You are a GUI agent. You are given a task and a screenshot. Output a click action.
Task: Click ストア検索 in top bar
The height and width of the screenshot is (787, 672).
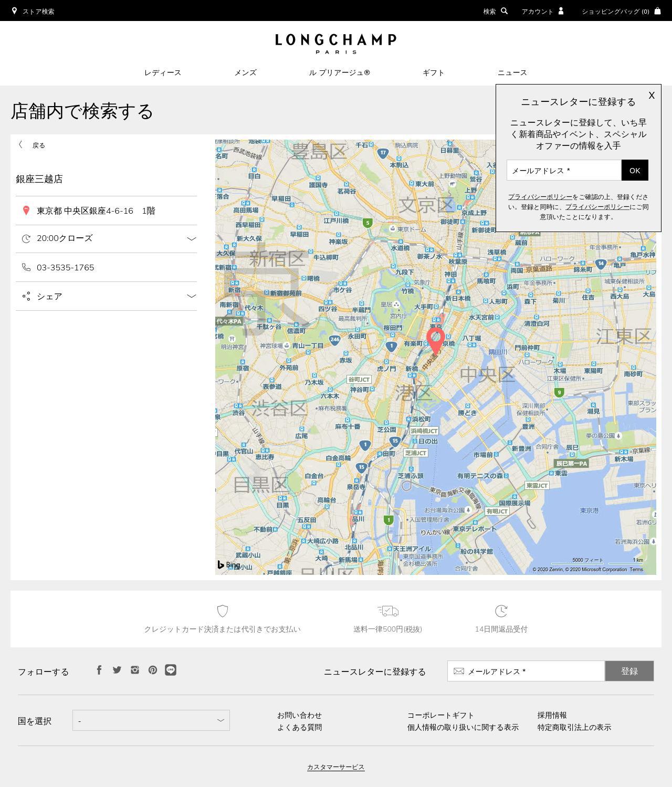click(38, 11)
